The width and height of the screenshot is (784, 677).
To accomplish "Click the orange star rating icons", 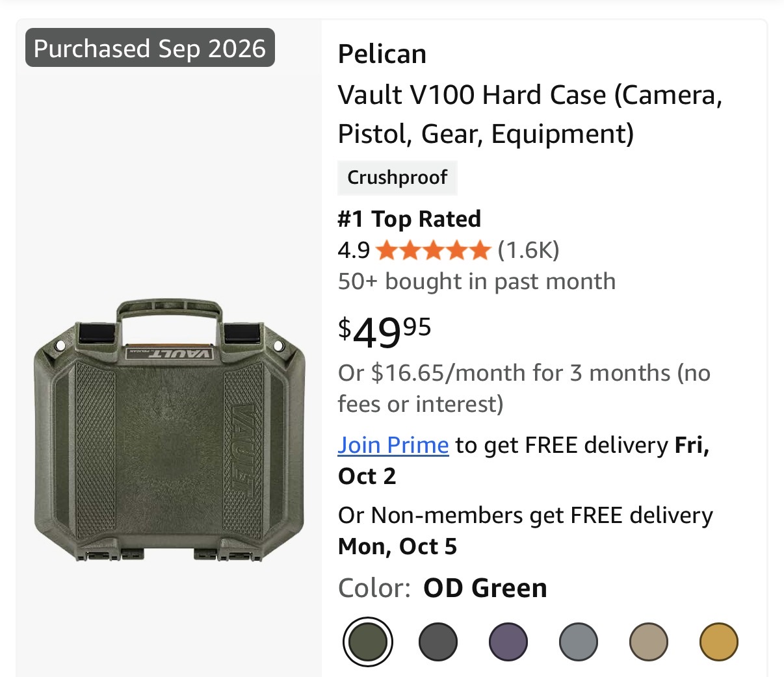I will coord(433,250).
